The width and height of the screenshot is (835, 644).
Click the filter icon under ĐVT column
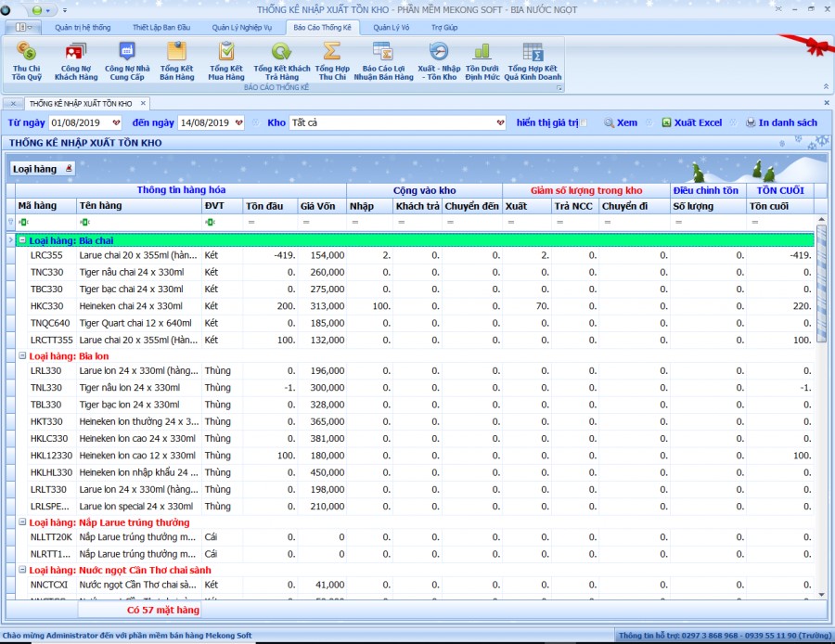point(211,222)
